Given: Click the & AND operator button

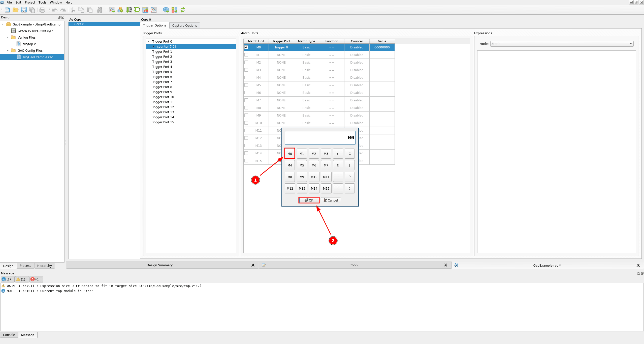Looking at the screenshot, I should point(338,165).
